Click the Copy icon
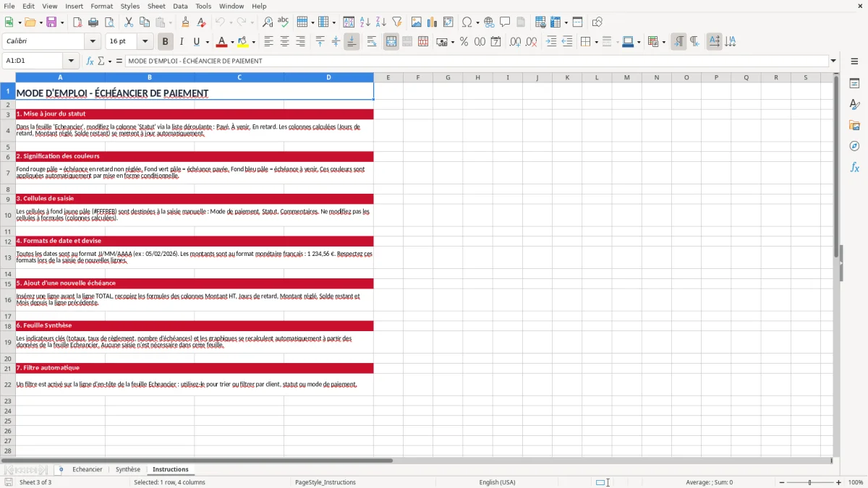The width and height of the screenshot is (868, 488). pyautogui.click(x=144, y=22)
